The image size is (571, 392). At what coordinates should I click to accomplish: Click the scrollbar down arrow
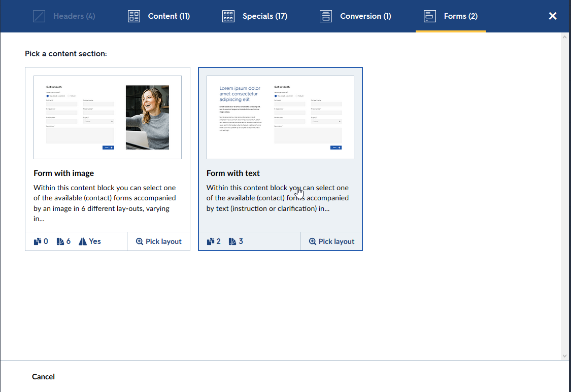pos(564,356)
